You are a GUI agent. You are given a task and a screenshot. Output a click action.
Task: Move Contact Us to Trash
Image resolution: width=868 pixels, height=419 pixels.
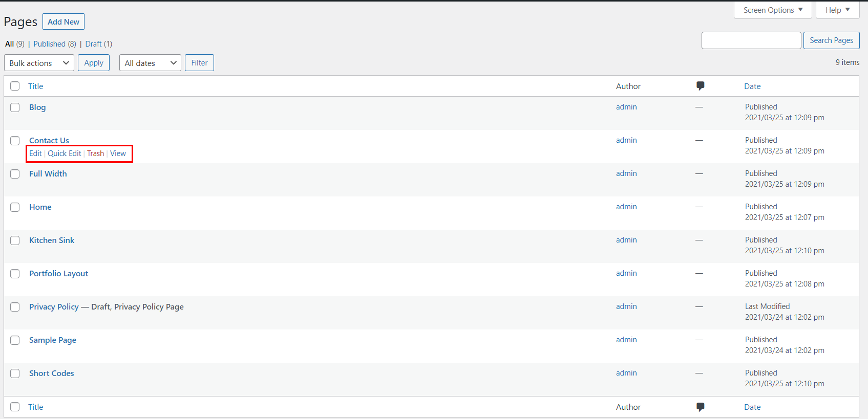[95, 153]
